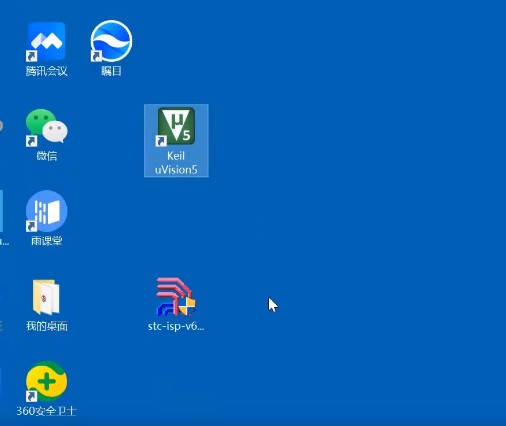The image size is (506, 426).
Task: Select the 360安全卫士 desktop icon
Action: pyautogui.click(x=46, y=381)
